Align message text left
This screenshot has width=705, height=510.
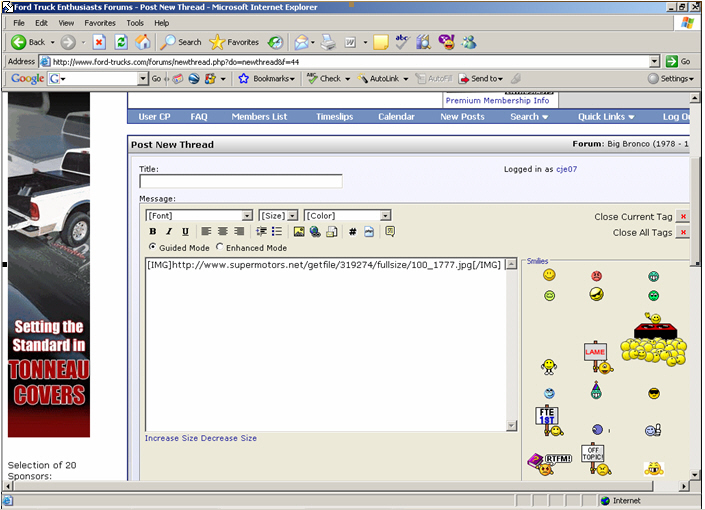point(206,232)
